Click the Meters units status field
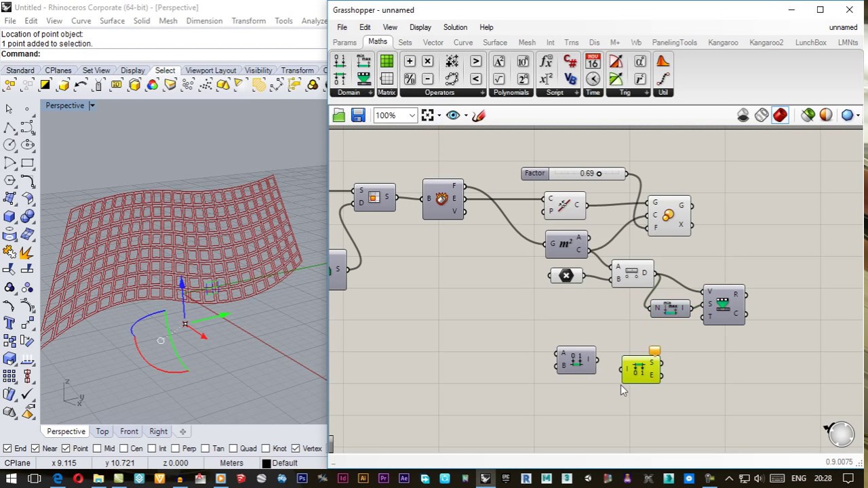The width and height of the screenshot is (868, 488). point(231,463)
